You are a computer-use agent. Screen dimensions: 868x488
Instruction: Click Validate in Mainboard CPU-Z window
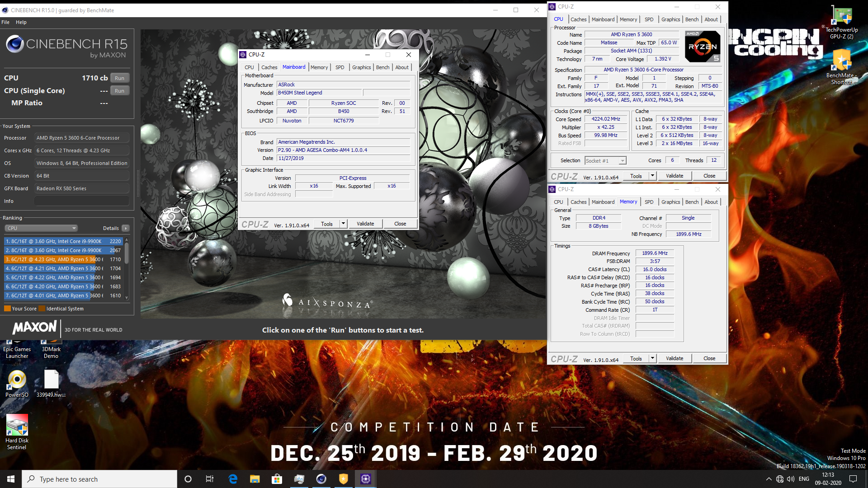click(x=365, y=224)
